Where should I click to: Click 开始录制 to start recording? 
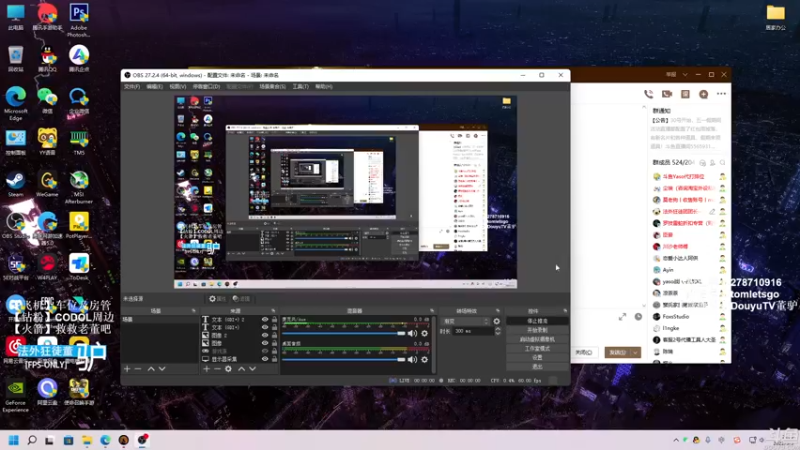click(537, 330)
